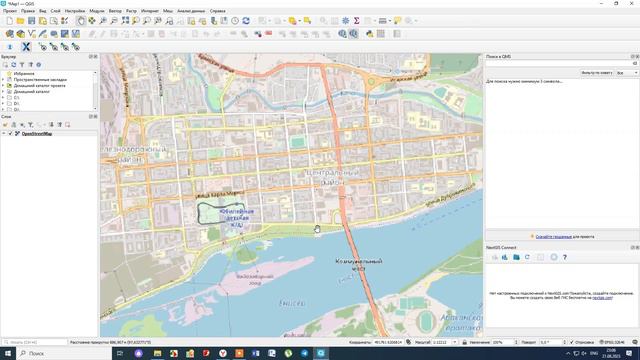This screenshot has width=640, height=360.
Task: Click the Browser panel vertical scrollbar
Action: [95, 90]
